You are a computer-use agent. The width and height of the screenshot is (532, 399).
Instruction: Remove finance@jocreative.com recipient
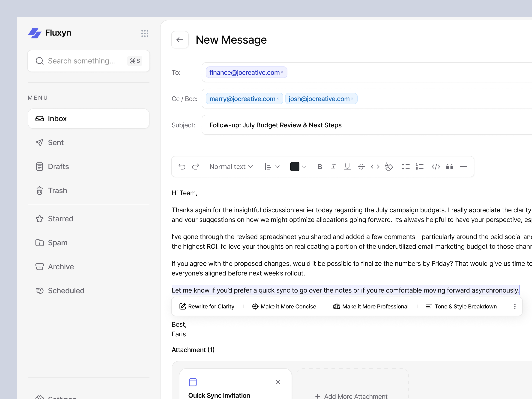click(x=282, y=72)
